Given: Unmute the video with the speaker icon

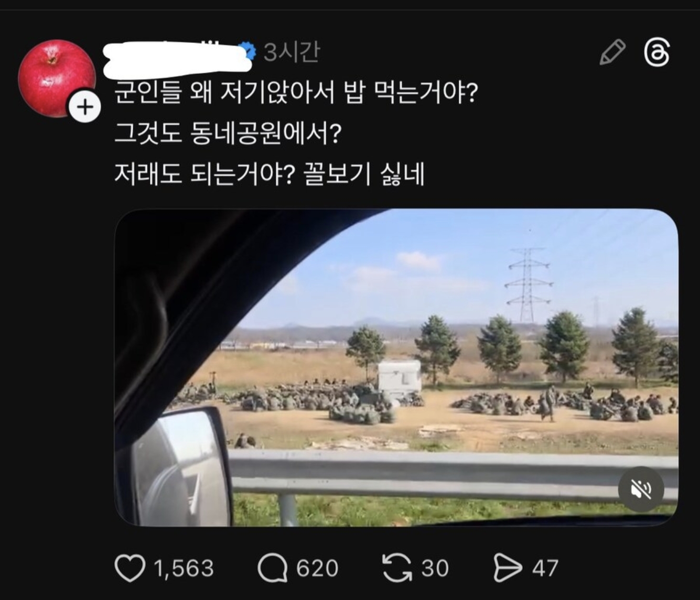Looking at the screenshot, I should pos(641,489).
